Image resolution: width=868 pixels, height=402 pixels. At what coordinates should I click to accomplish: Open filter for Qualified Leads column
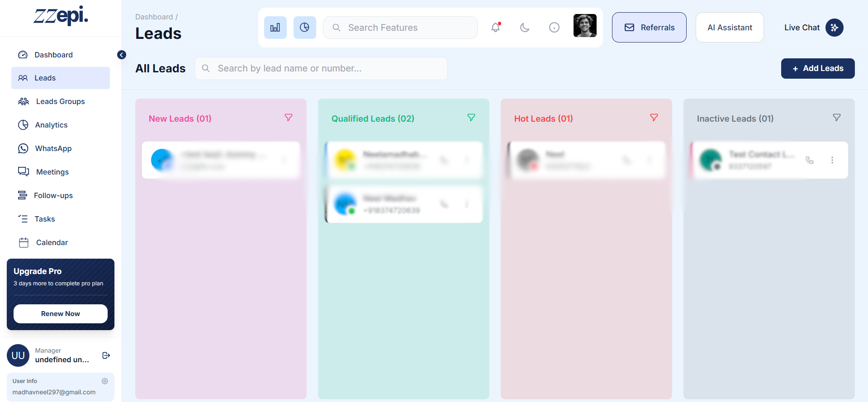coord(471,118)
